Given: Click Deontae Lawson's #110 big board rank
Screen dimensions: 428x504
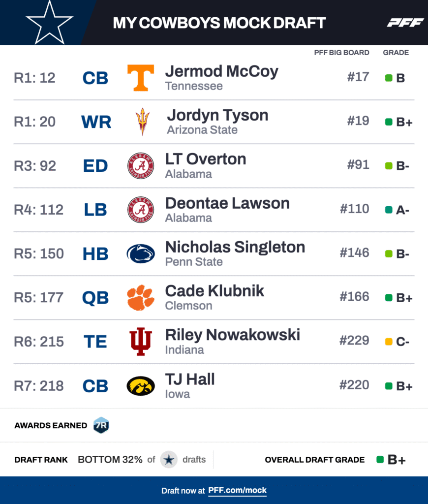Looking at the screenshot, I should pos(354,209).
